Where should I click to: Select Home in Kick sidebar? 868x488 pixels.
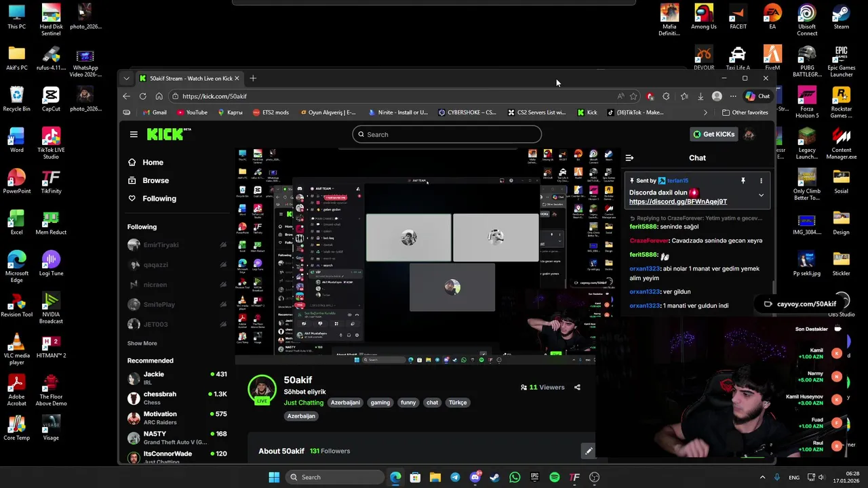[x=153, y=163]
